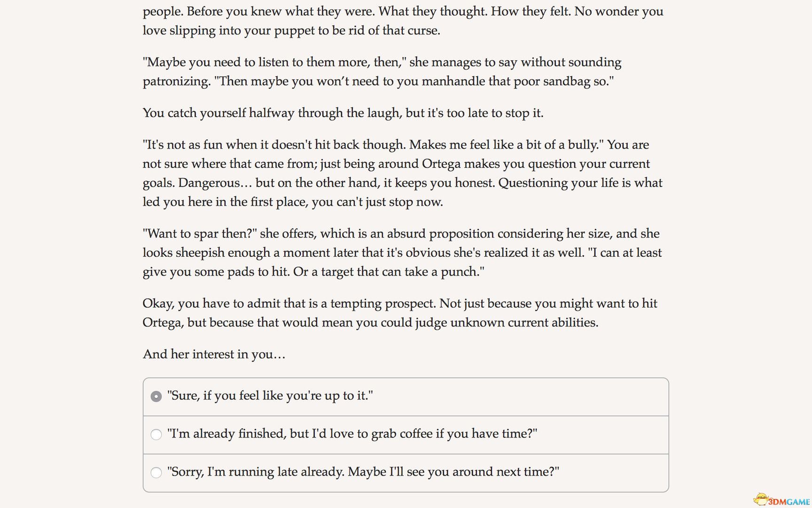Click the currently selected first choice circle
This screenshot has height=508, width=812.
[156, 397]
